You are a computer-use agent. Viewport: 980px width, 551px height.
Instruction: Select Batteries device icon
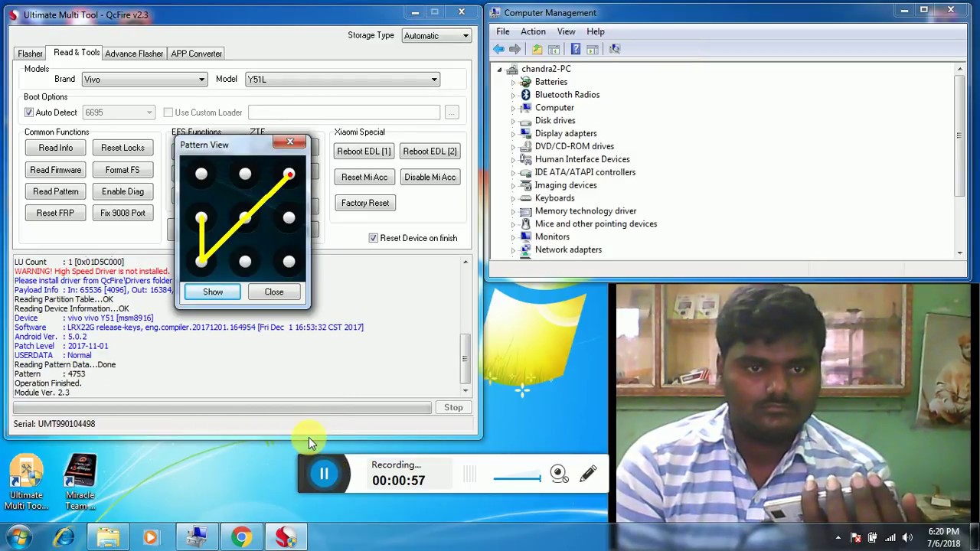[x=526, y=82]
